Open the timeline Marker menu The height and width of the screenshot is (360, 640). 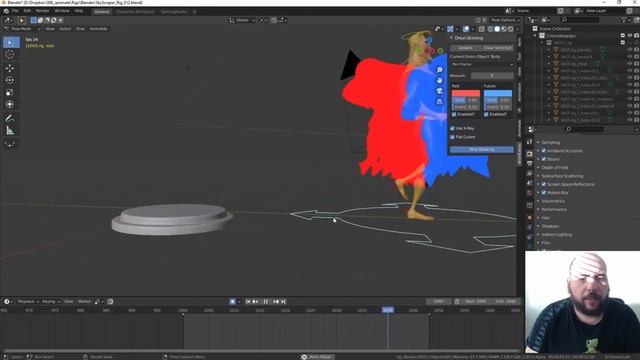click(84, 302)
